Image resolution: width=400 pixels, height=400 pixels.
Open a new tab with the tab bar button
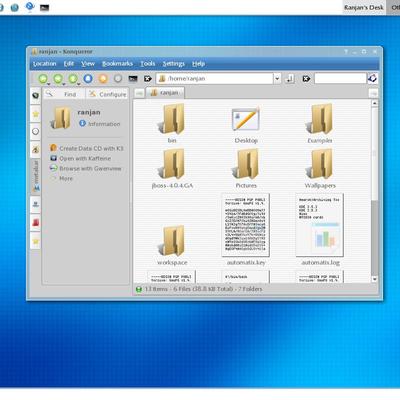(x=139, y=93)
